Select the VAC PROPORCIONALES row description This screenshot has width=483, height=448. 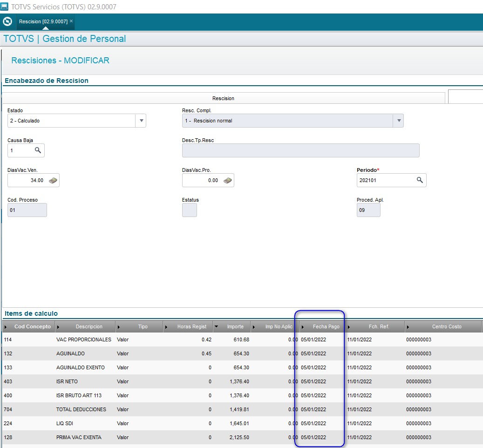84,339
